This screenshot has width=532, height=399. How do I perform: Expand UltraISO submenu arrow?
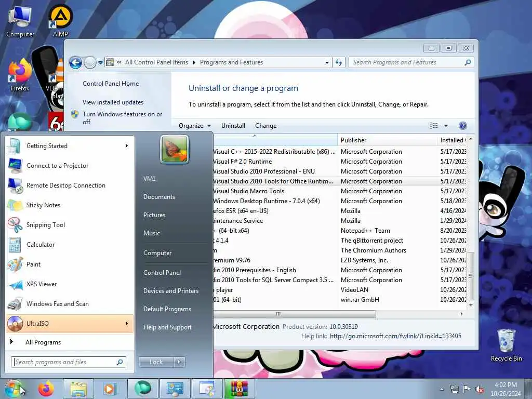(127, 323)
